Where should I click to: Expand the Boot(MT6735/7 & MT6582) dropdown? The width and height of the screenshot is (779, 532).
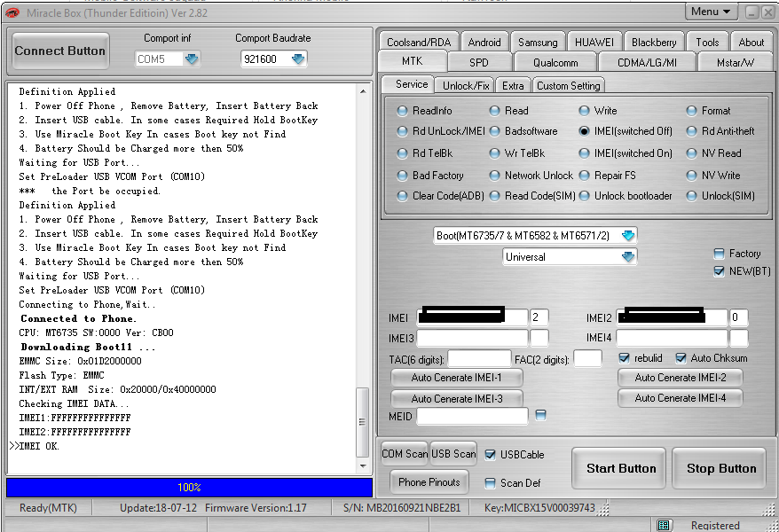628,235
